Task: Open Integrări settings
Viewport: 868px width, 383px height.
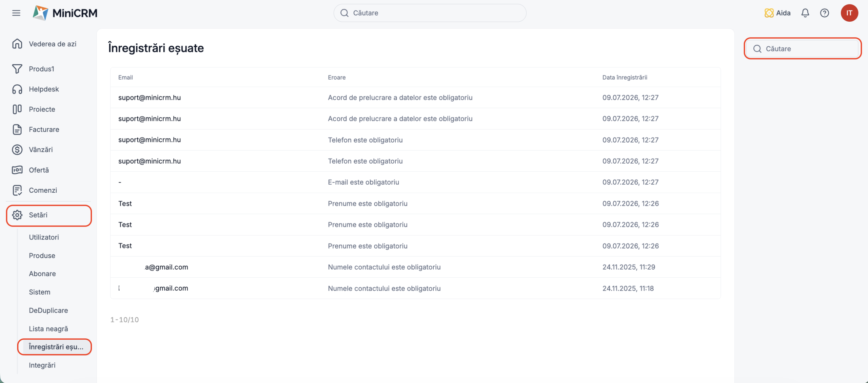Action: tap(42, 365)
